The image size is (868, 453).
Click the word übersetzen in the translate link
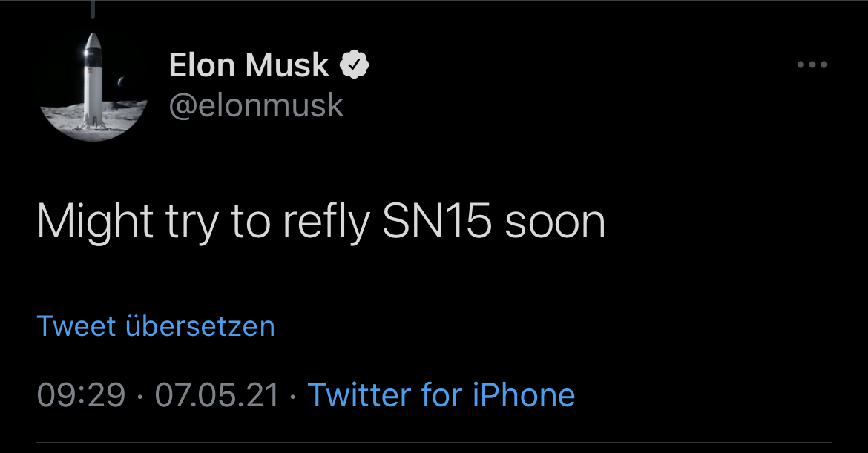click(x=200, y=326)
